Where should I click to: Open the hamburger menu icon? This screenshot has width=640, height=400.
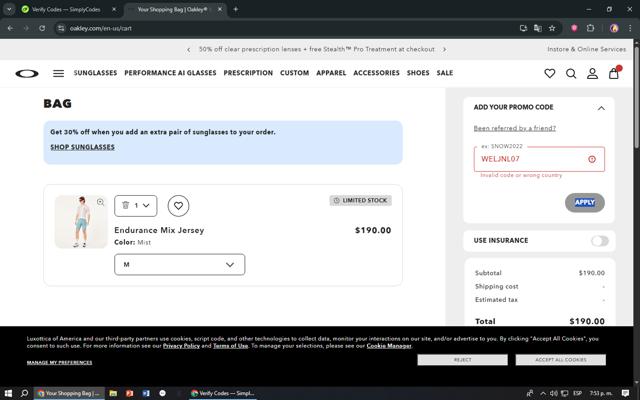[x=58, y=73]
